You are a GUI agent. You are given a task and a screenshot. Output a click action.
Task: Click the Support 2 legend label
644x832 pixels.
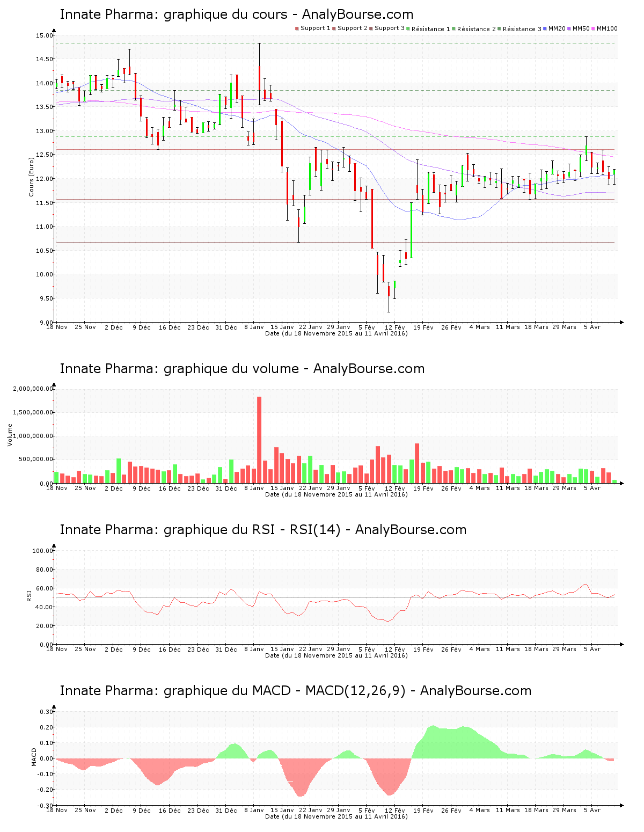pos(353,28)
